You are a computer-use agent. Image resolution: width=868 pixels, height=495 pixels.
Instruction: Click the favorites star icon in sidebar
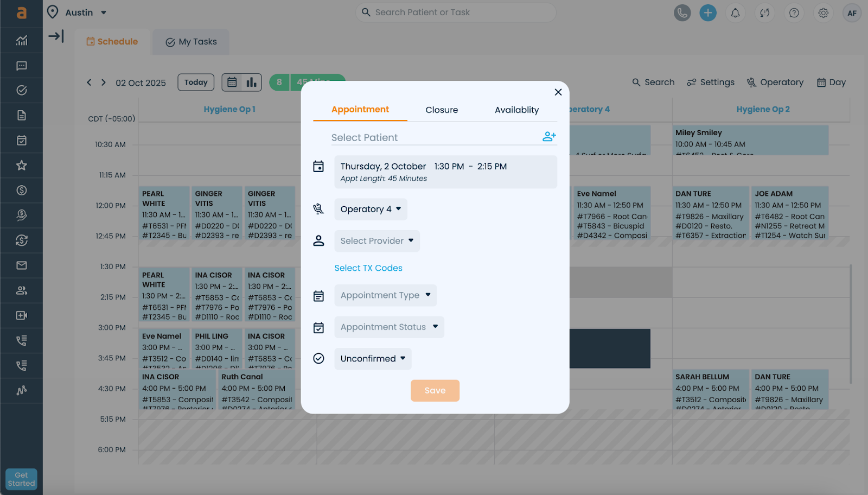pos(22,166)
